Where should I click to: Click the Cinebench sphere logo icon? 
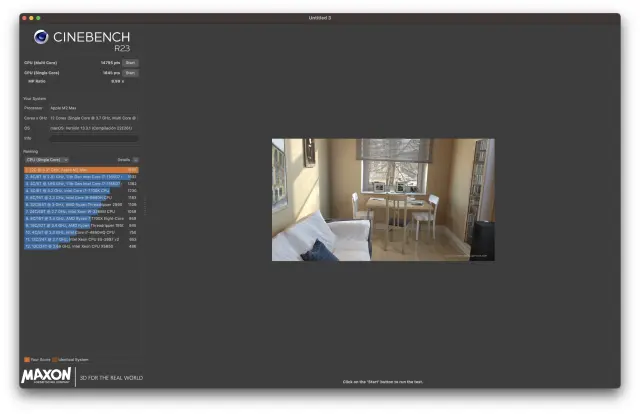(41, 37)
